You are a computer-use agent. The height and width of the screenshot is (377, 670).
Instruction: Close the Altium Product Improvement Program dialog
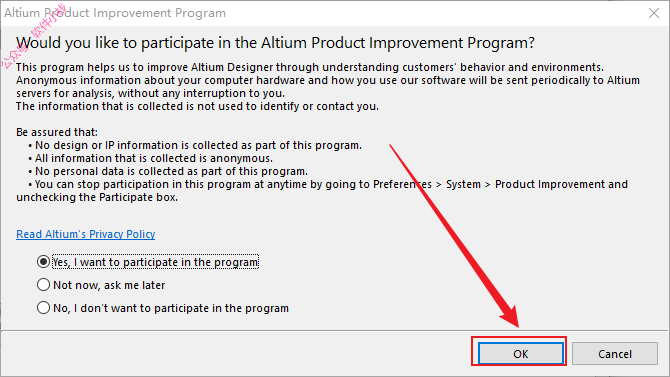coord(654,13)
